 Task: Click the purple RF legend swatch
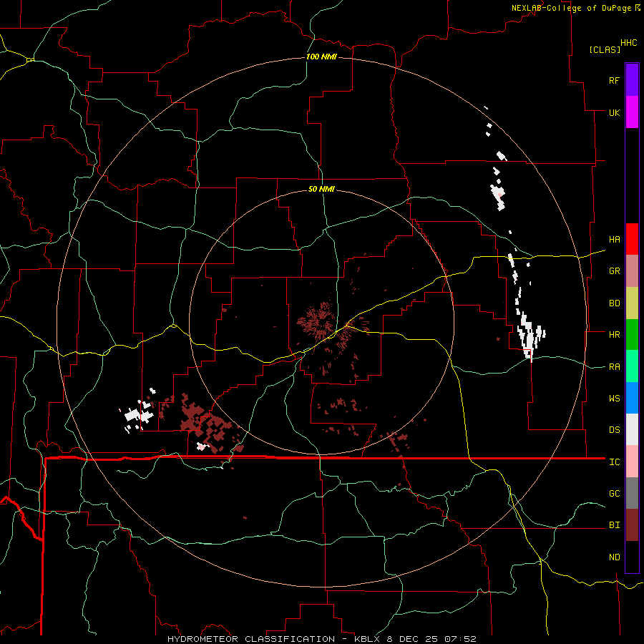pyautogui.click(x=632, y=80)
